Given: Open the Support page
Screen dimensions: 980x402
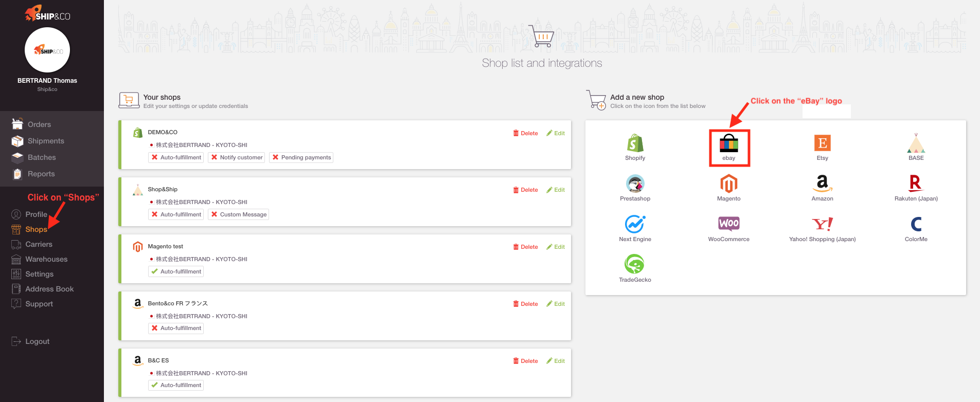Looking at the screenshot, I should 39,304.
